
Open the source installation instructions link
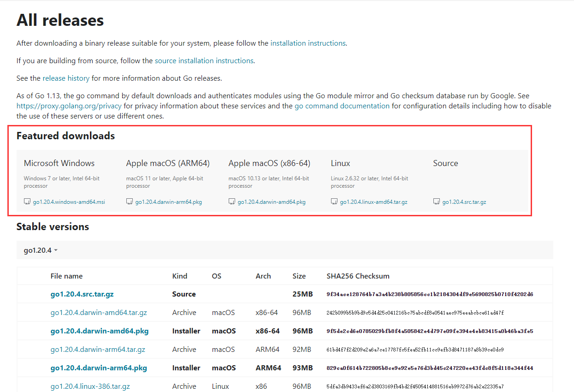coord(204,60)
